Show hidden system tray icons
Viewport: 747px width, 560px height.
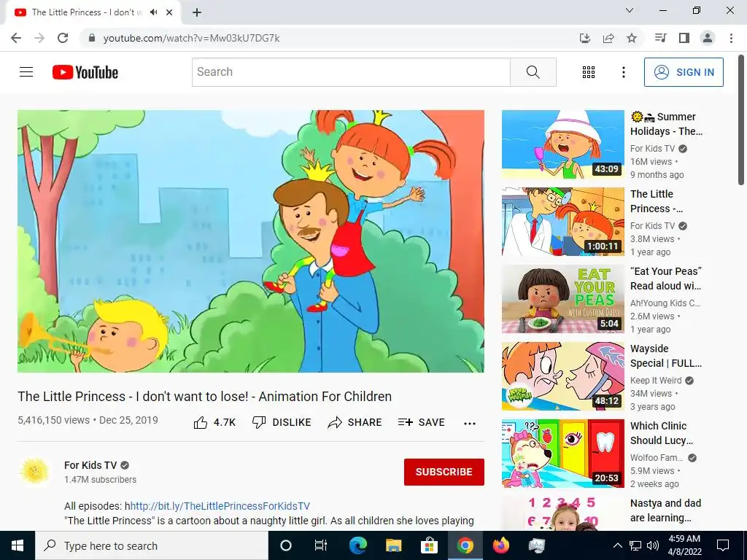(x=617, y=545)
